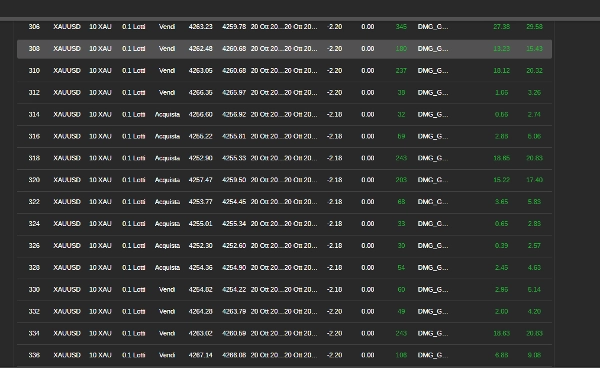Screen dimensions: 600x368
Task: Select trade ID 318 cell
Action: (x=34, y=158)
